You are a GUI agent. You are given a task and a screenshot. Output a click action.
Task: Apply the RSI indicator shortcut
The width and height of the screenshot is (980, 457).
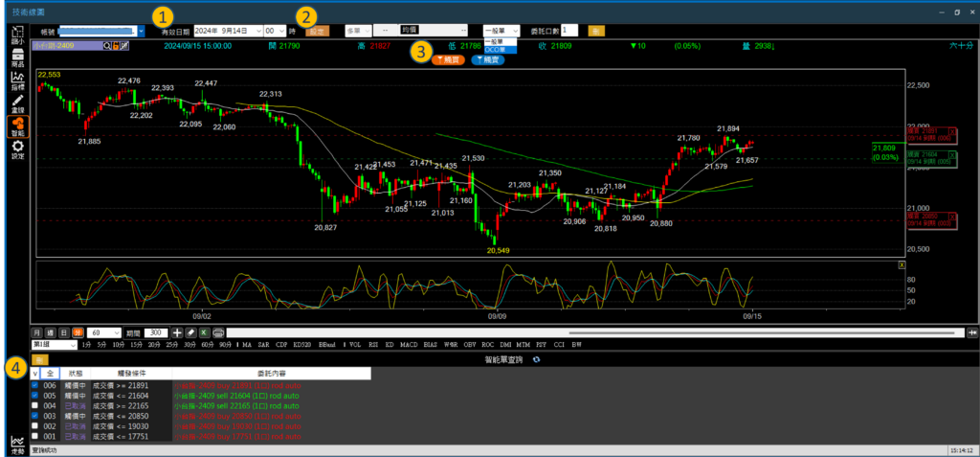click(x=373, y=346)
